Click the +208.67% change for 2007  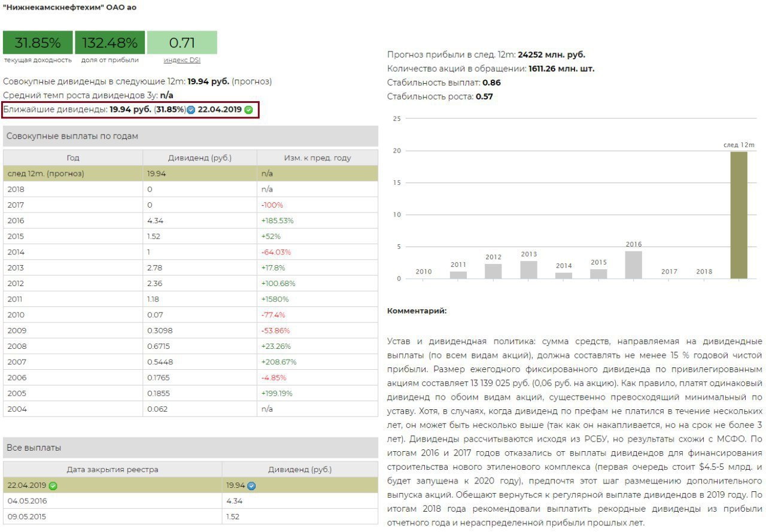tap(279, 362)
